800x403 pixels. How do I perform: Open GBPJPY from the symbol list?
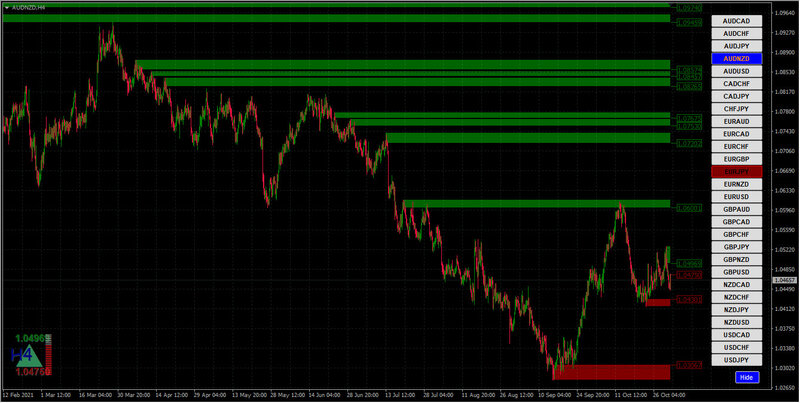point(736,247)
